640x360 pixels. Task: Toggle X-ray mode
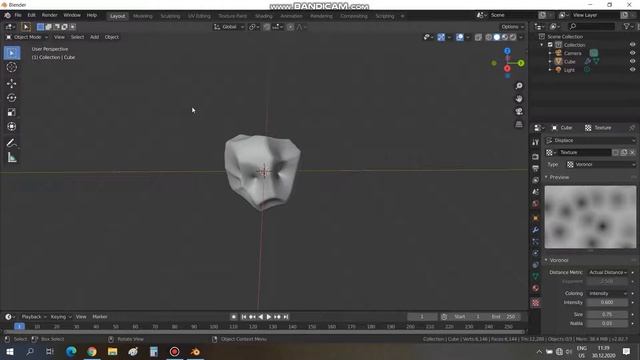point(478,37)
